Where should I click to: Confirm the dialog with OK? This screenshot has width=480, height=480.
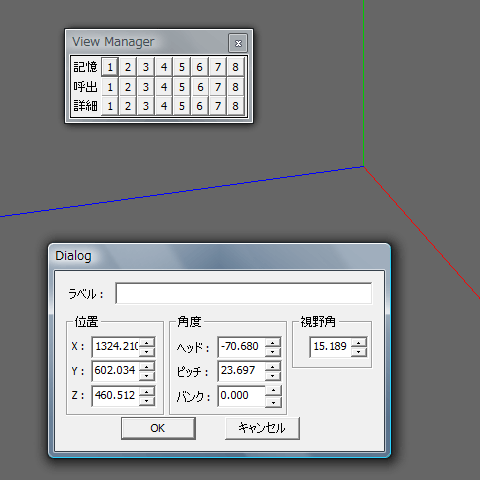tap(158, 428)
